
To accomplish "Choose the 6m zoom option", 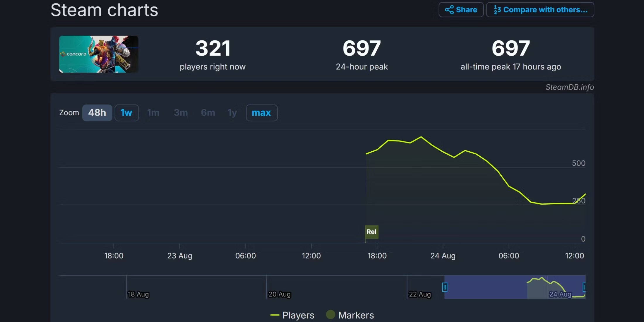I will point(208,113).
